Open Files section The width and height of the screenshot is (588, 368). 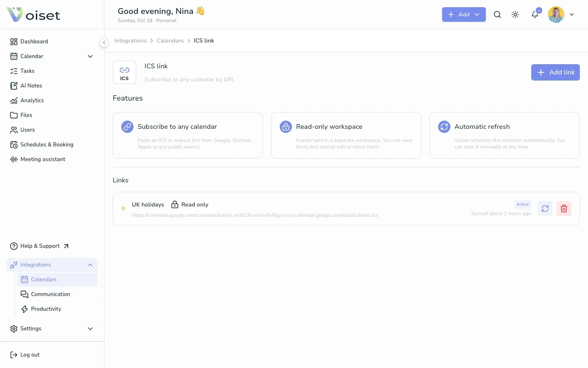(x=52, y=115)
